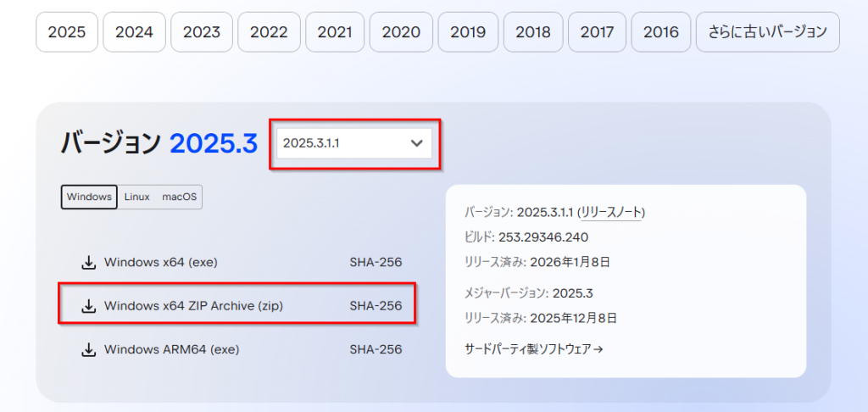
Task: Click the 2022 version button
Action: tap(269, 32)
